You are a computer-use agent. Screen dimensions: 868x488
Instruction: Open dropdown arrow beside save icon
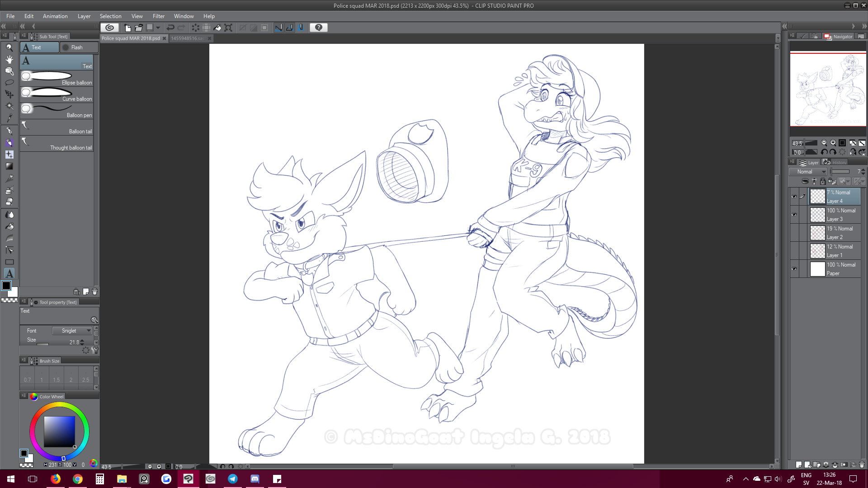coord(158,28)
